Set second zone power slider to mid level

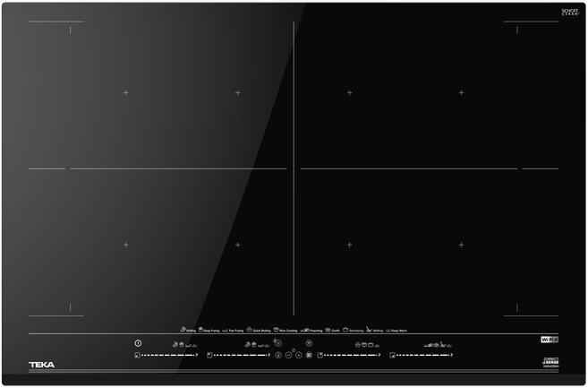tap(241, 355)
